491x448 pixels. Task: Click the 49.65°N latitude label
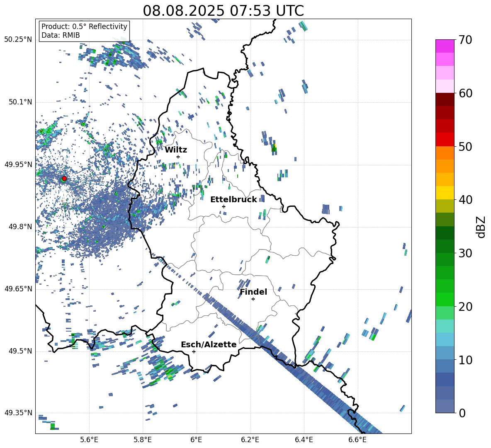point(18,289)
